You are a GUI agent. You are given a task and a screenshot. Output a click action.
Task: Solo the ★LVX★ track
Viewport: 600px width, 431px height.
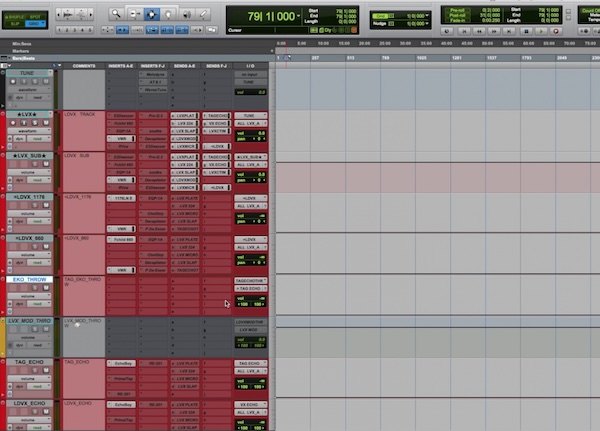[35, 123]
